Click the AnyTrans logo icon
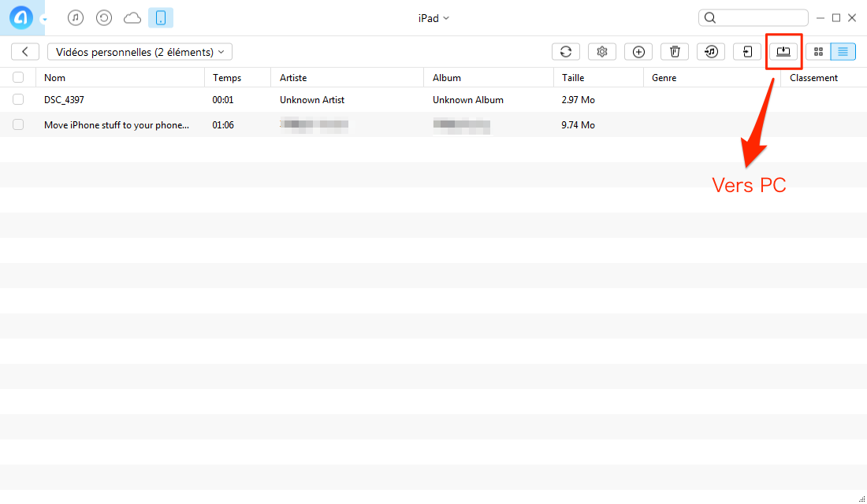 click(x=21, y=17)
